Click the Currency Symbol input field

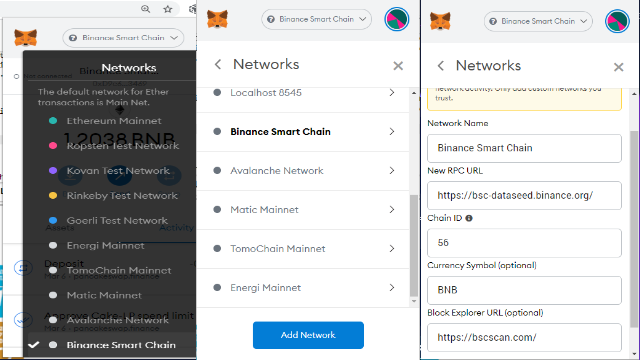[524, 290]
